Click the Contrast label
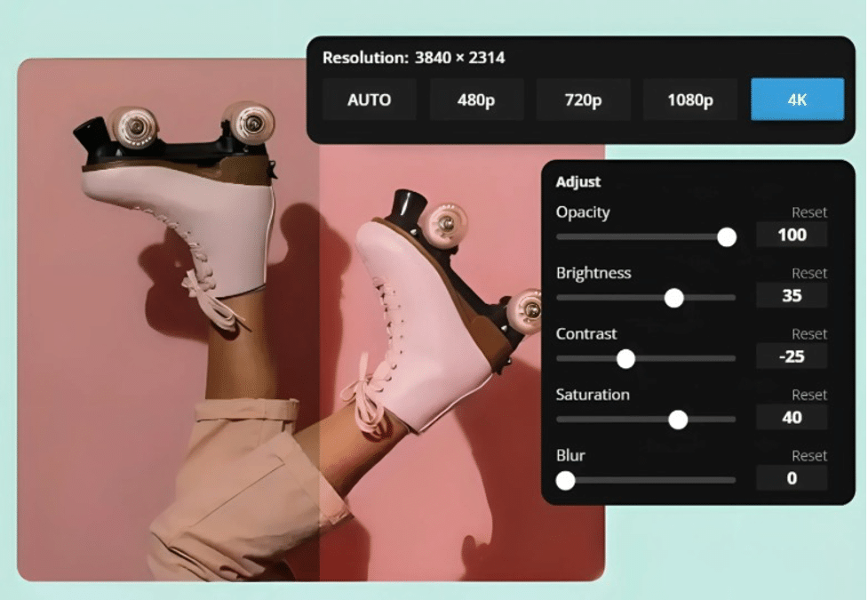Screen dimensions: 868x600 [586, 334]
